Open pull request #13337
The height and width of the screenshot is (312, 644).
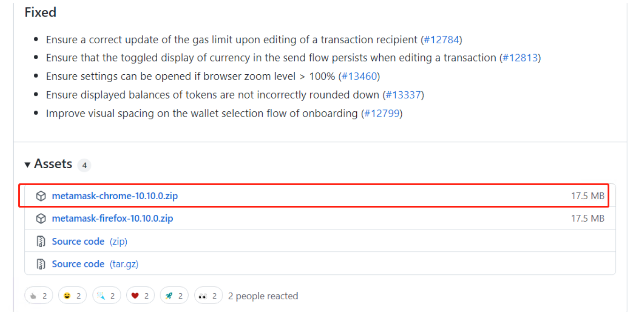tap(403, 95)
